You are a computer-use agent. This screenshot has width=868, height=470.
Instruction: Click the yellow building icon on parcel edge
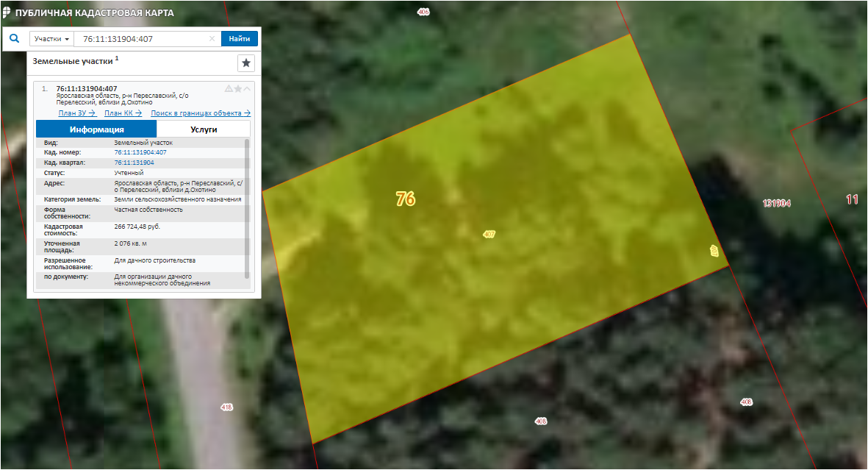(714, 251)
